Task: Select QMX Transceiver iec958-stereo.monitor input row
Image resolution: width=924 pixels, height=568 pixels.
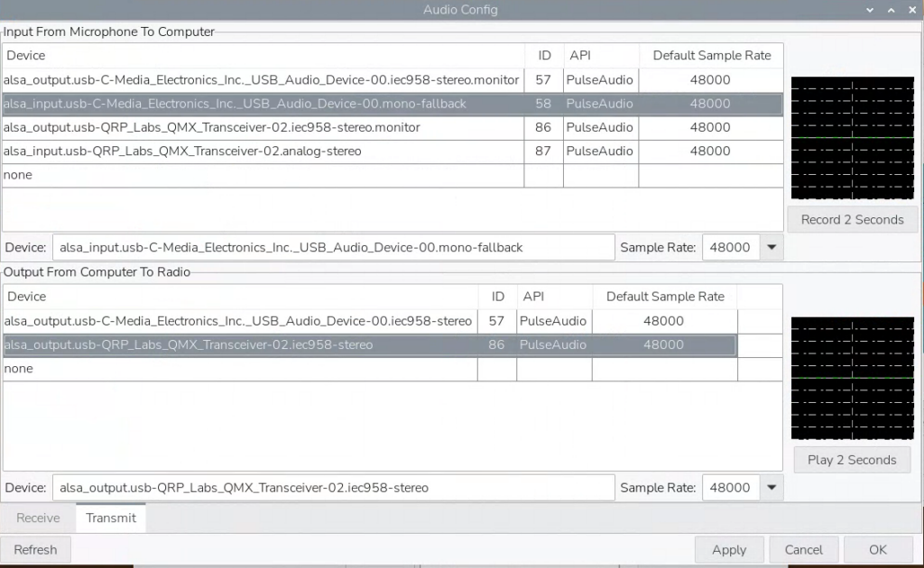Action: [262, 128]
